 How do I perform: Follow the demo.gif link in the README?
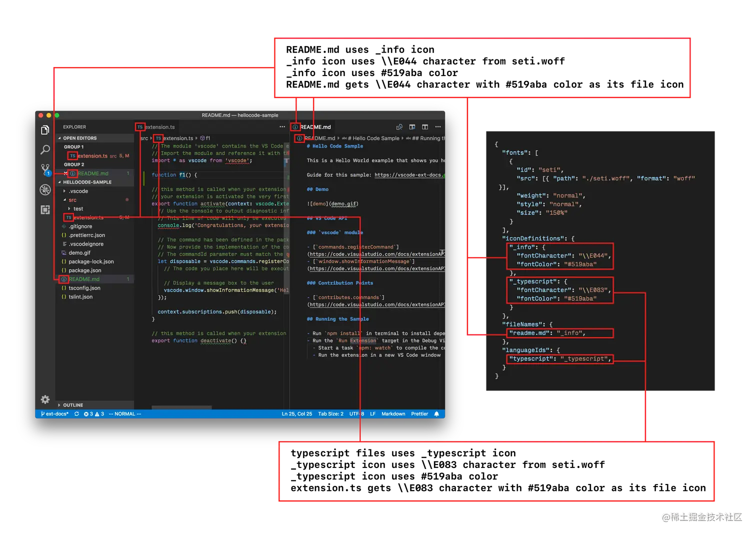tap(344, 204)
